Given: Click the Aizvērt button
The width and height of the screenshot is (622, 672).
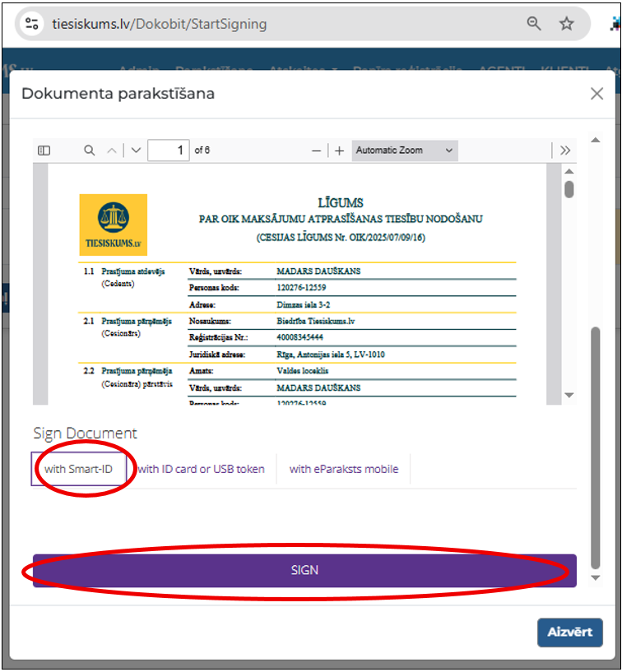Looking at the screenshot, I should click(x=569, y=632).
